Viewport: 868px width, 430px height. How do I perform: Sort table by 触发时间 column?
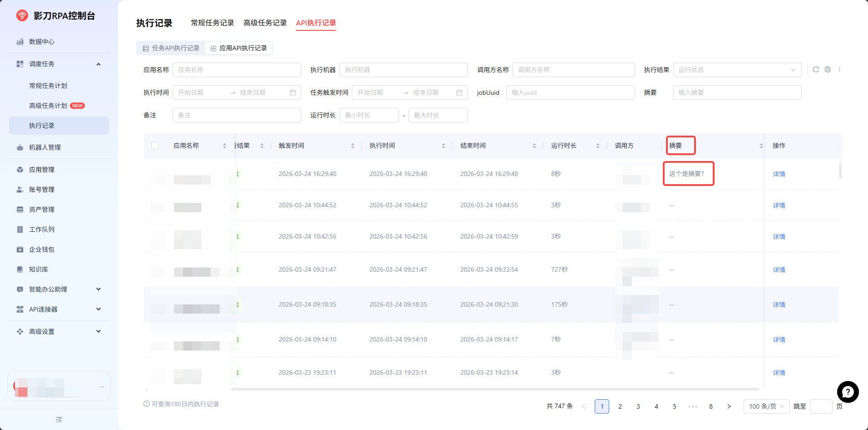[352, 146]
